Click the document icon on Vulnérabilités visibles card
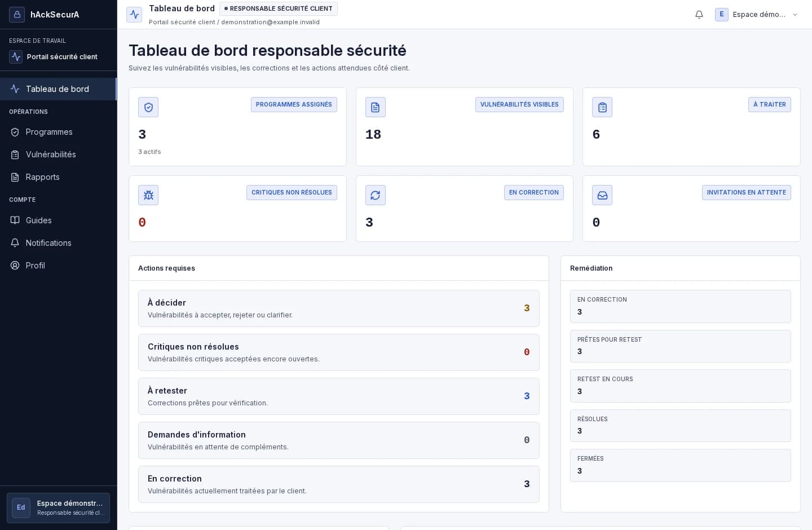This screenshot has height=530, width=812. 376,107
